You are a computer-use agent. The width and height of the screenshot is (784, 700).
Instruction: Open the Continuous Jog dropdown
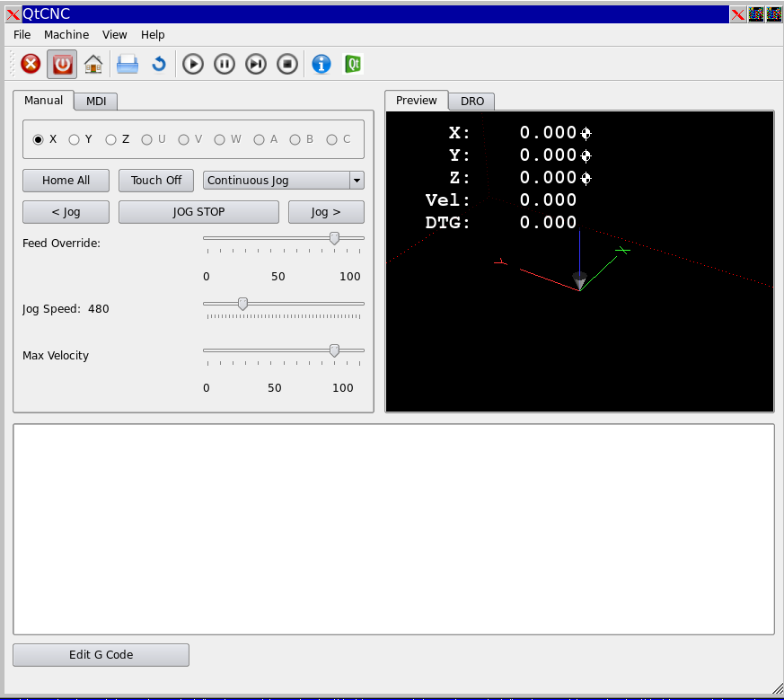coord(284,180)
